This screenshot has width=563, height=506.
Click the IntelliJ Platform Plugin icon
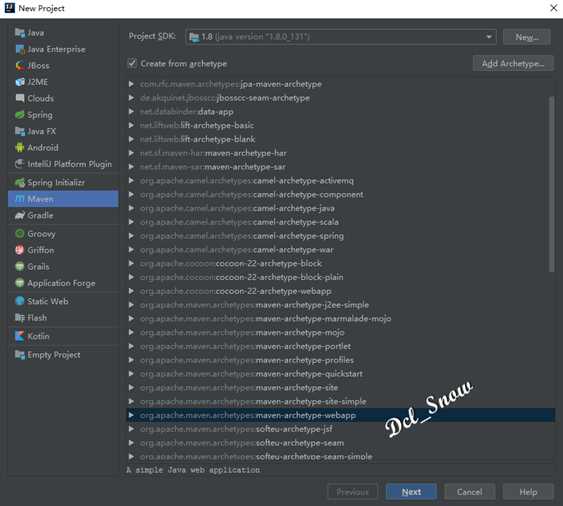[x=20, y=164]
